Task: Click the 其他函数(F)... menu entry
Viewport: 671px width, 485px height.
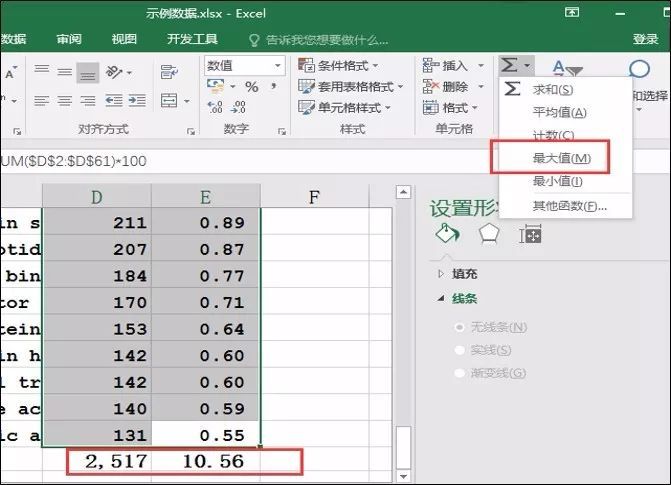Action: click(x=569, y=206)
